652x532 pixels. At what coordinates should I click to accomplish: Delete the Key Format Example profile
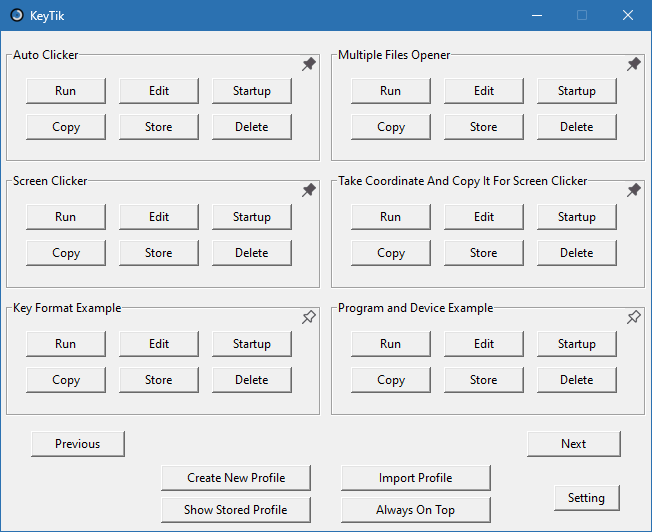click(252, 380)
